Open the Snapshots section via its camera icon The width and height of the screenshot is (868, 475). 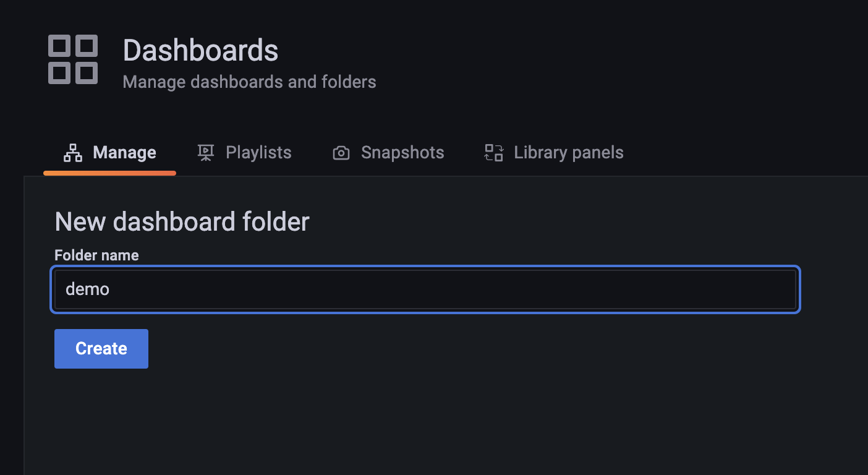[x=341, y=152]
